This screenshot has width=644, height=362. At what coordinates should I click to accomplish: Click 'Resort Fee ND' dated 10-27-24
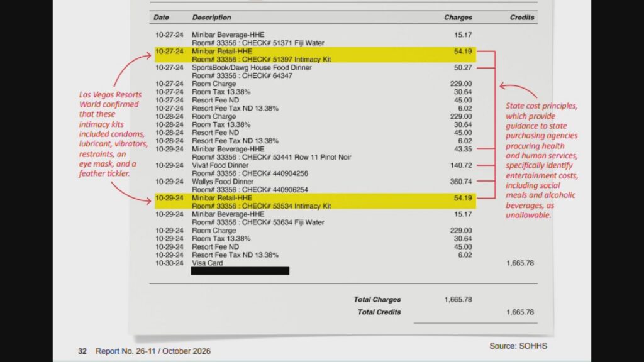(215, 100)
